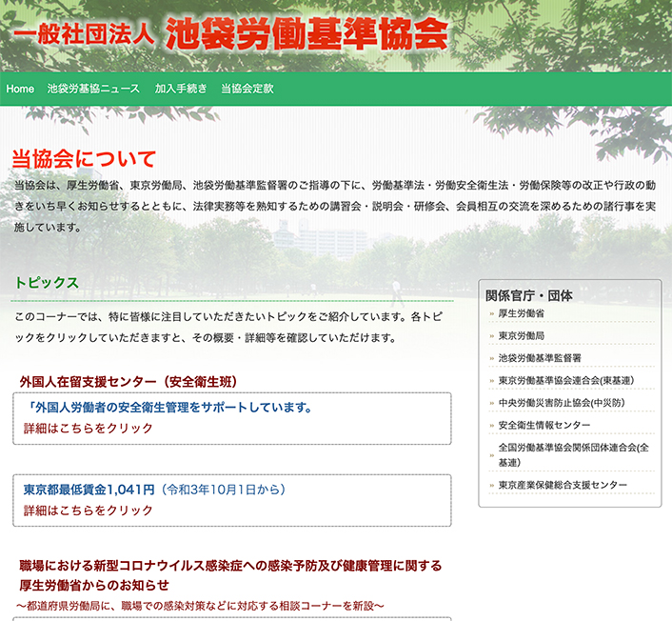672x621 pixels.
Task: Open 当協会定款 from the navigation bar
Action: tap(247, 89)
